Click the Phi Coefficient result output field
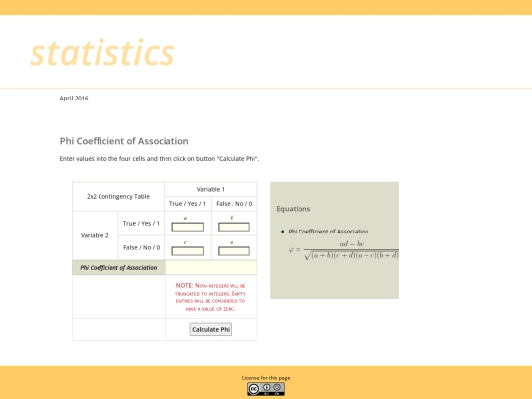The height and width of the screenshot is (399, 532). tap(211, 267)
